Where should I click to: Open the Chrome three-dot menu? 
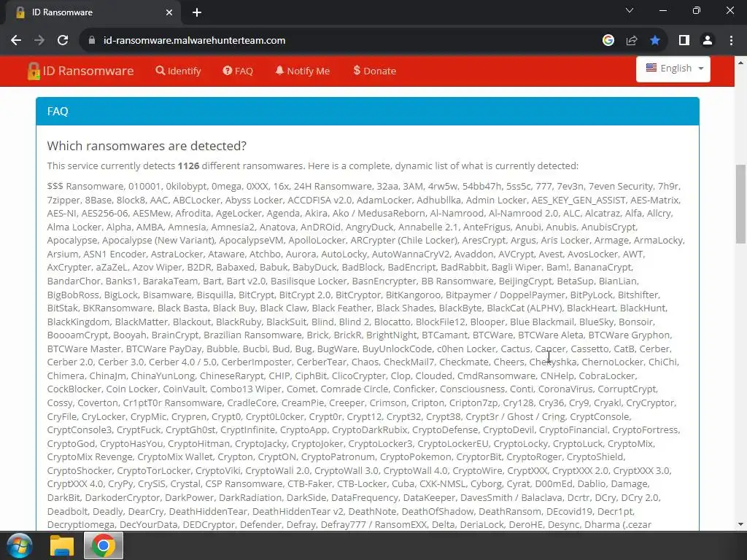click(x=731, y=41)
